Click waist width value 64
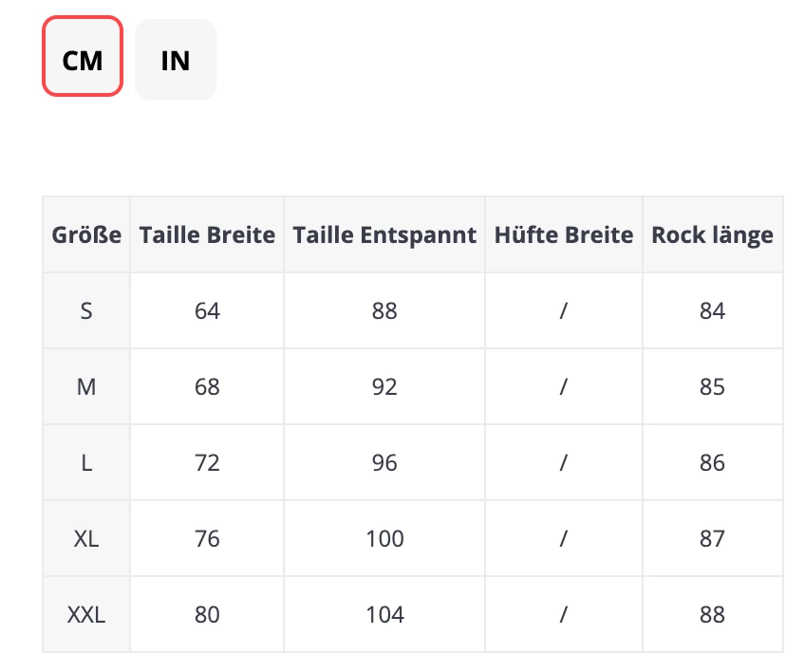Screen dimensions: 805x672 tap(207, 311)
